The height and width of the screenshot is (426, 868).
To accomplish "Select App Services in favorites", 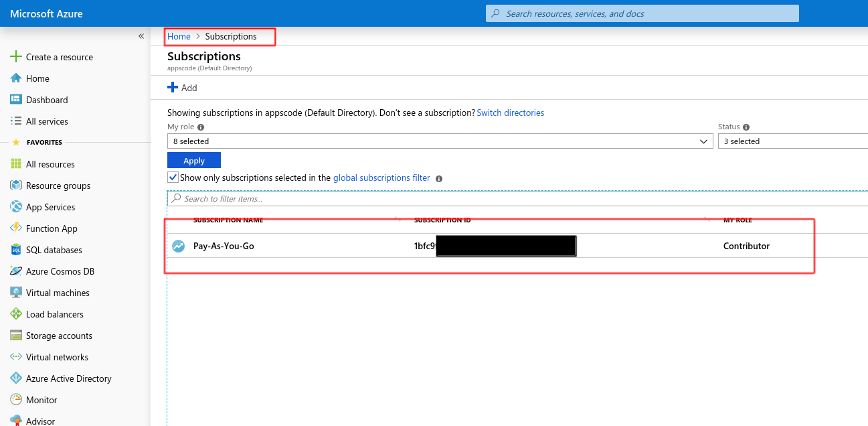I will click(52, 206).
